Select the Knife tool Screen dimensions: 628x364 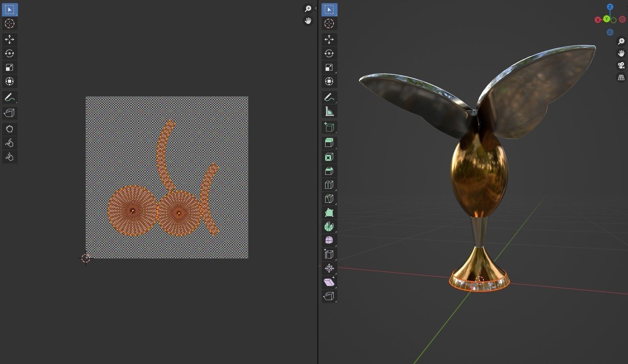tap(329, 199)
